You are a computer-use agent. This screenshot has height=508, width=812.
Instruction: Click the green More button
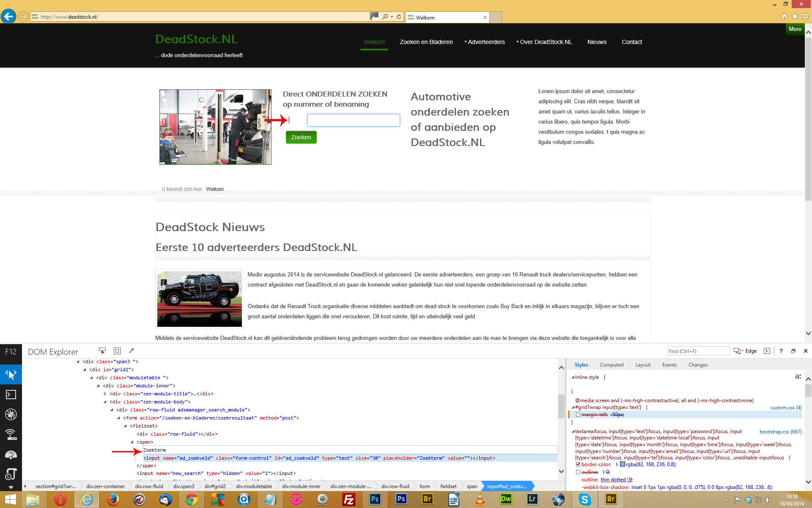[x=795, y=29]
